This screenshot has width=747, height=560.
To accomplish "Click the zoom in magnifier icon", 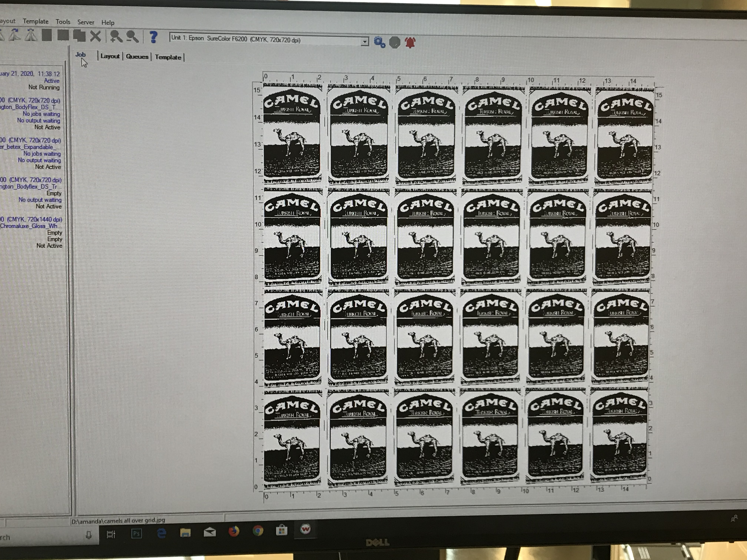I will 116,36.
